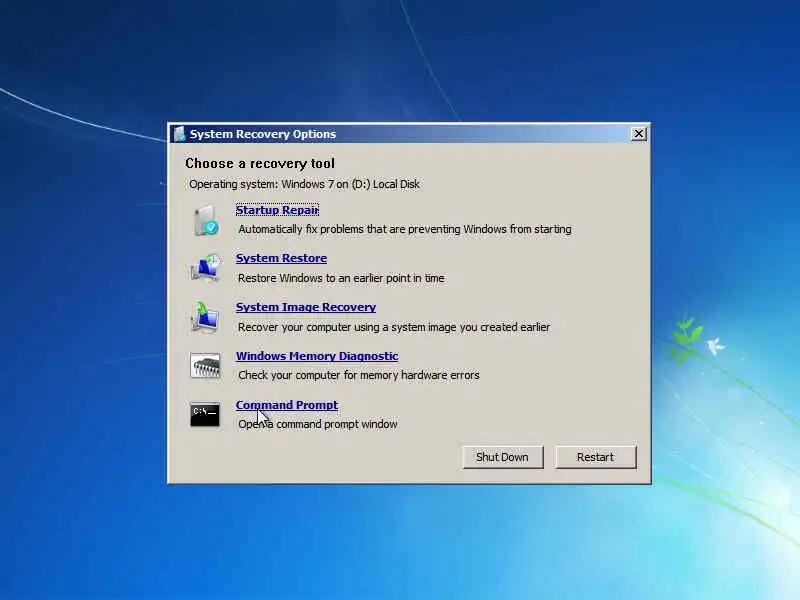Open the Command Prompt link
800x600 pixels.
coord(287,405)
